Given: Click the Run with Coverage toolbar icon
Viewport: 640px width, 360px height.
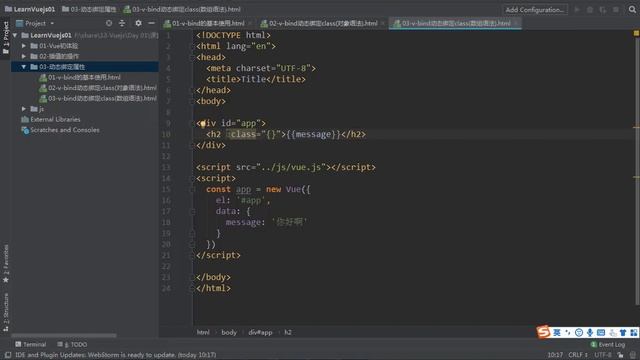Looking at the screenshot, I should pyautogui.click(x=603, y=9).
